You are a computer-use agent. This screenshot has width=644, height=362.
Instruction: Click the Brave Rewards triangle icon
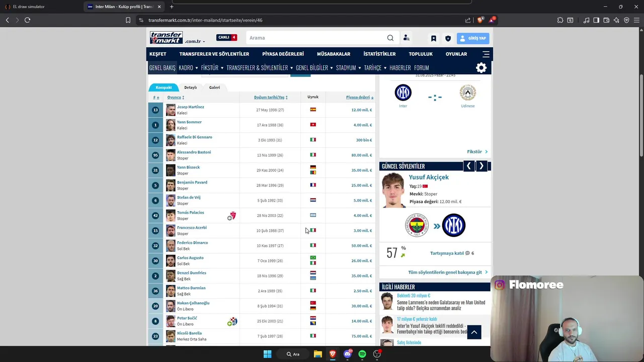click(492, 20)
